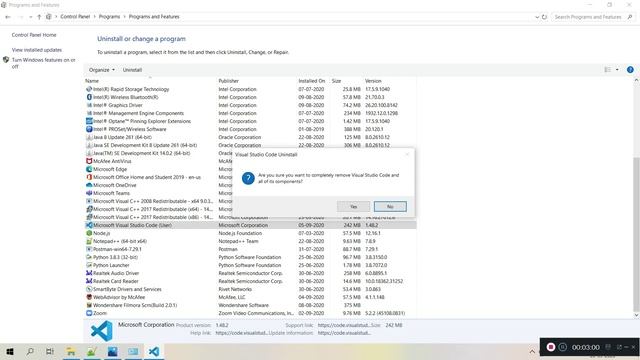This screenshot has width=640, height=360.
Task: Open Turn Windows features on or off
Action: point(43,63)
